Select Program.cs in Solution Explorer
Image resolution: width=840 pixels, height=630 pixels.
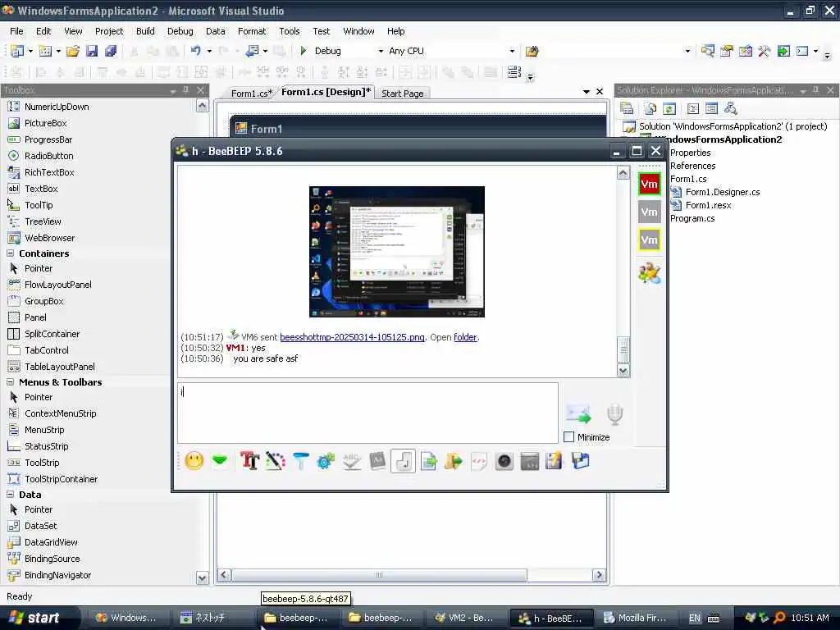(x=692, y=218)
